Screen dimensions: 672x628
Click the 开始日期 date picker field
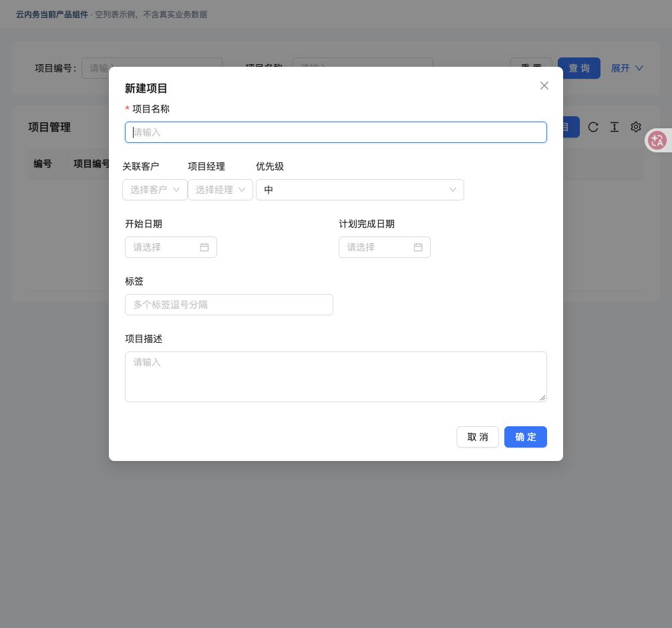171,247
